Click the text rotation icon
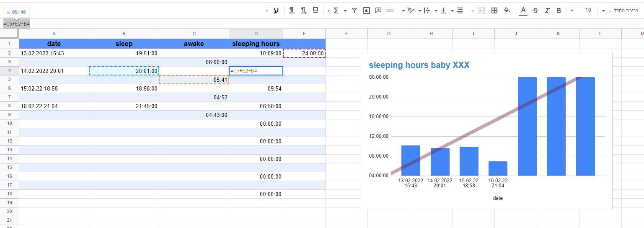 411,10
